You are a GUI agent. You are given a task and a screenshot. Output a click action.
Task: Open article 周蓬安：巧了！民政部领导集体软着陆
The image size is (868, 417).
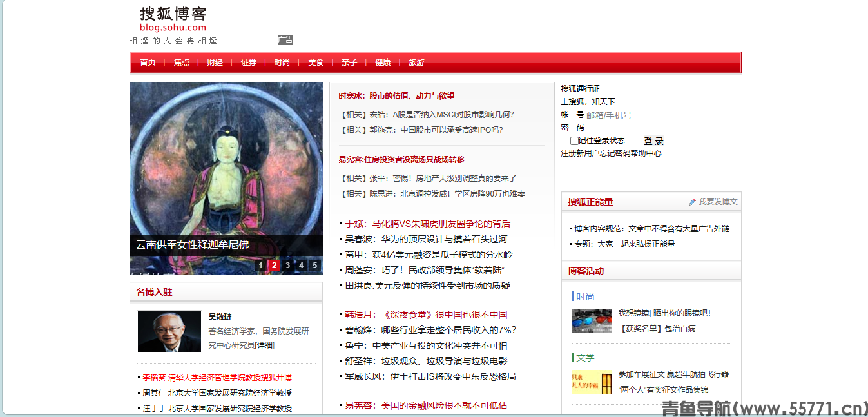[x=425, y=270]
